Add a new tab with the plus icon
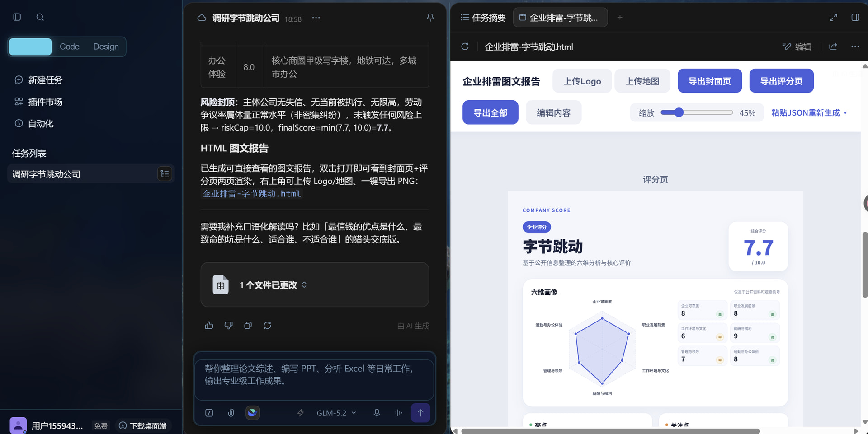The height and width of the screenshot is (434, 868). (620, 17)
